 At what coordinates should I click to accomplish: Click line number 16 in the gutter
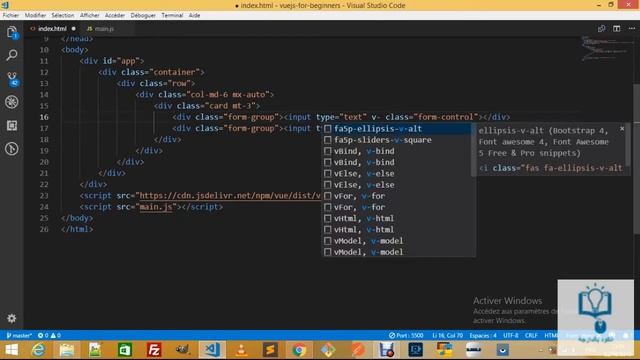point(44,117)
